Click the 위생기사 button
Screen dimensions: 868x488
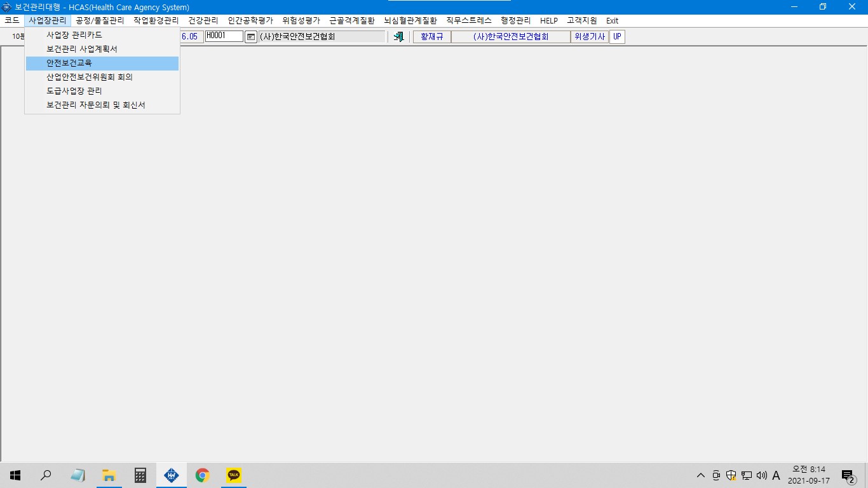coord(589,37)
